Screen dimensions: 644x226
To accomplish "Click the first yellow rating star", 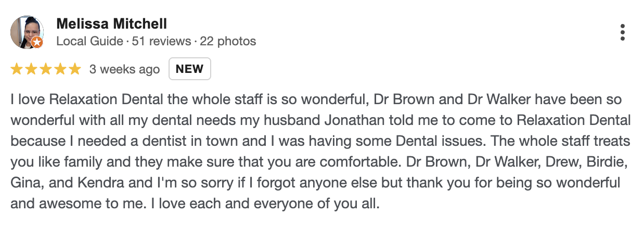I will tap(17, 69).
